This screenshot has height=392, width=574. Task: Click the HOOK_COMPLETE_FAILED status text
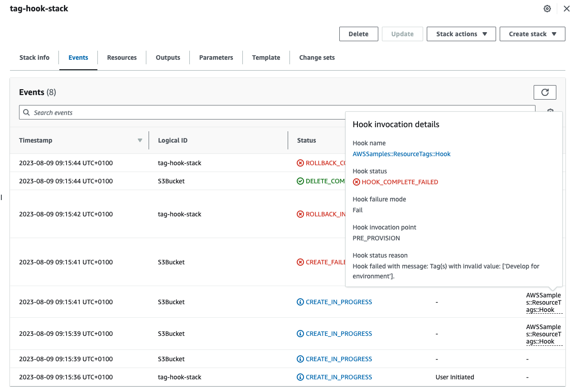(400, 182)
